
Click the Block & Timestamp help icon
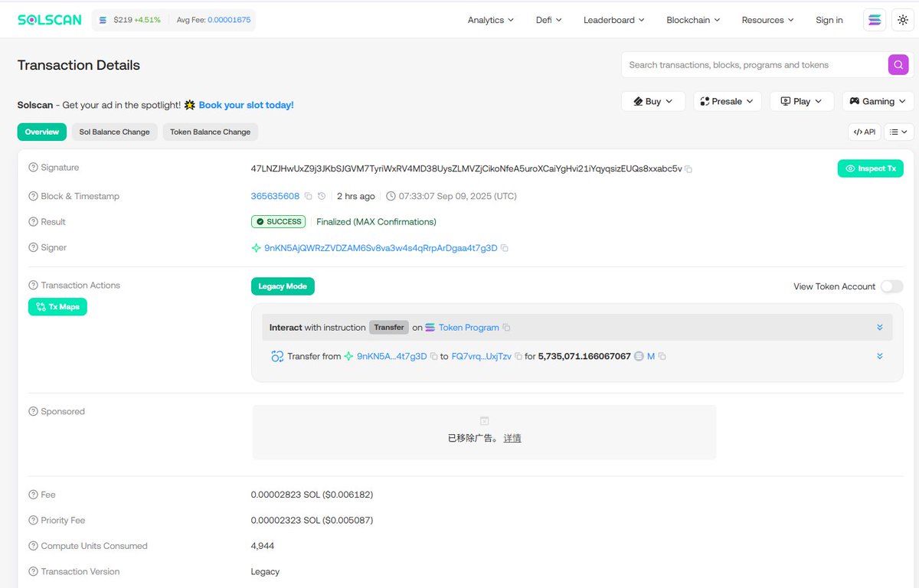pos(33,197)
